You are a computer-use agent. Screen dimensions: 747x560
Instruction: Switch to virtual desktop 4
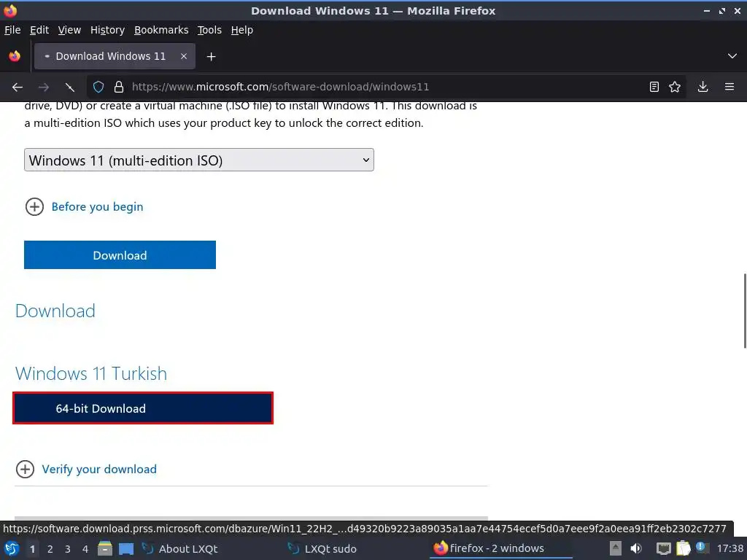(x=85, y=549)
